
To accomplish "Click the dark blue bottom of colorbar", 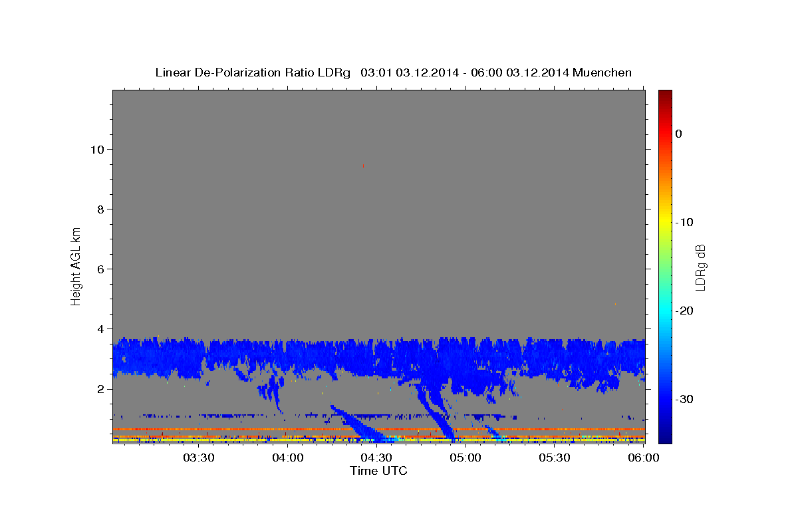I will click(665, 436).
